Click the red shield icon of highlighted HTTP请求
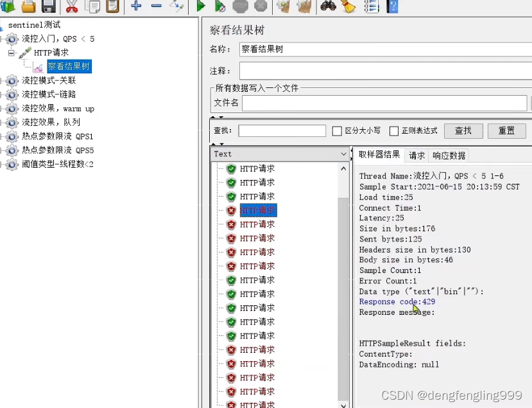 click(232, 211)
